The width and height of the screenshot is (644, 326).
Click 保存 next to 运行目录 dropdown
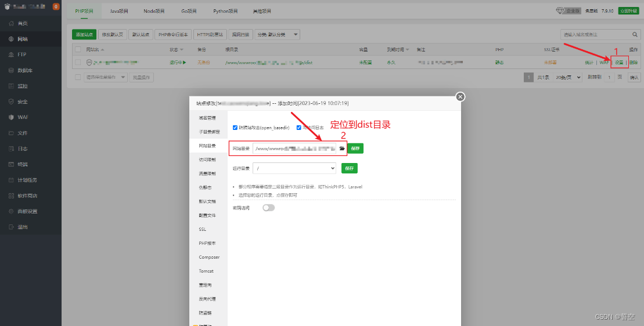pos(350,168)
